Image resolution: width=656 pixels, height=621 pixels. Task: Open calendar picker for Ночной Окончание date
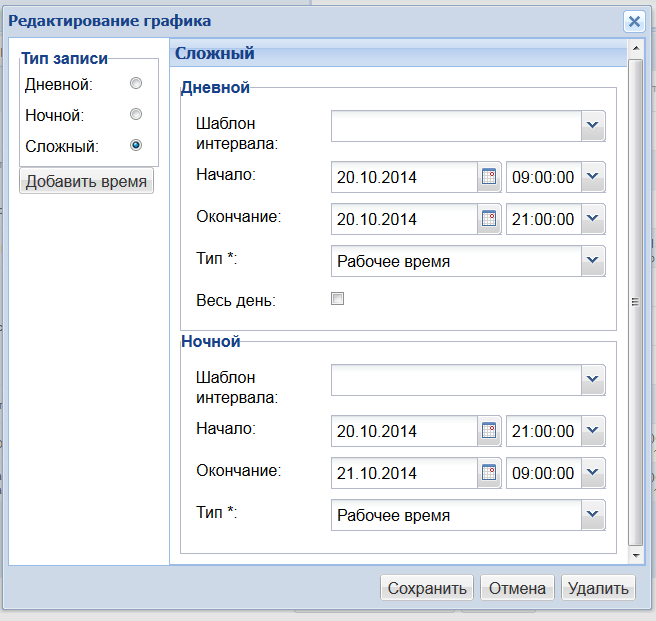click(x=489, y=473)
